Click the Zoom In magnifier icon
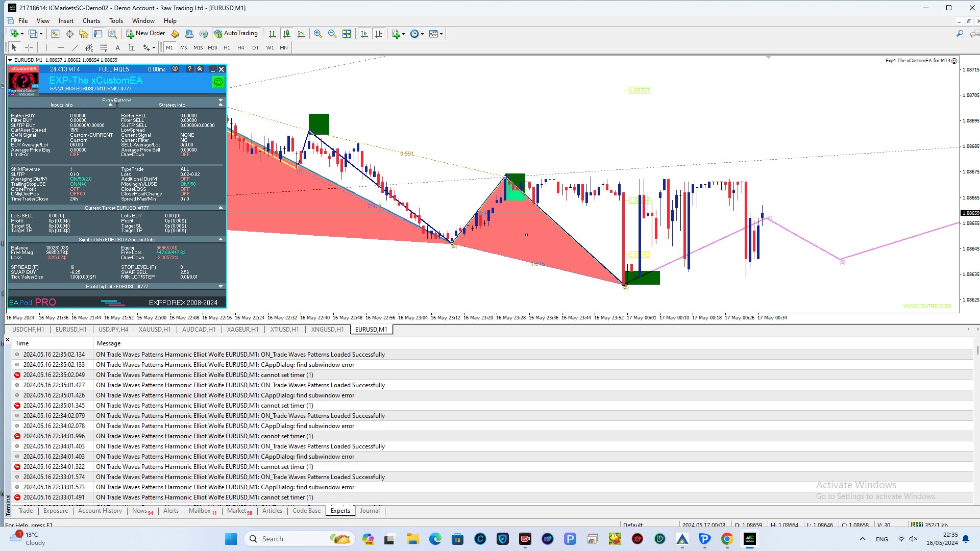980x551 pixels. (x=317, y=34)
